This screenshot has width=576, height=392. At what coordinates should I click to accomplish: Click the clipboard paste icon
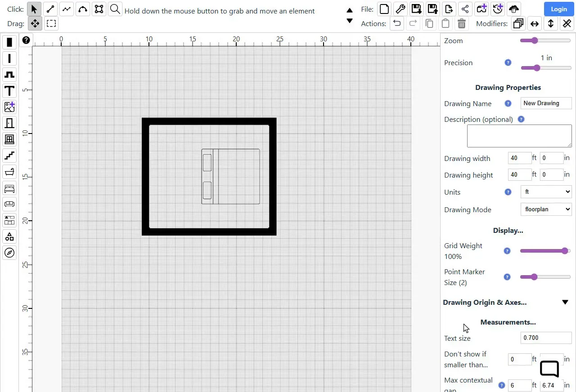(445, 23)
